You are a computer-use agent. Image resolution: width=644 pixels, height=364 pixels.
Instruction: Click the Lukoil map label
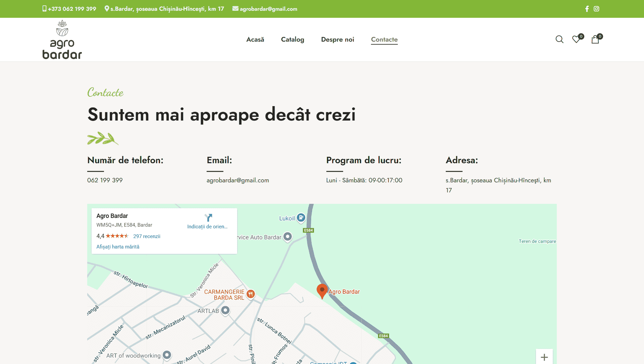point(287,218)
